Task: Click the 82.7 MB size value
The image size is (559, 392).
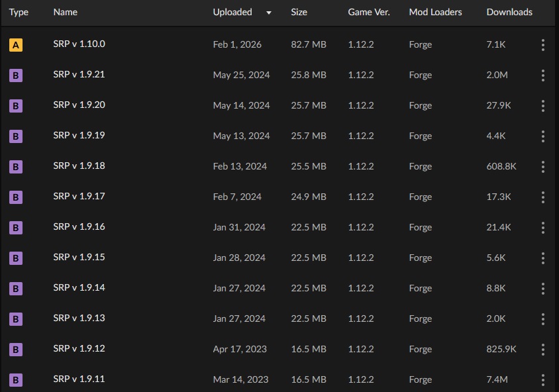Action: pyautogui.click(x=309, y=44)
